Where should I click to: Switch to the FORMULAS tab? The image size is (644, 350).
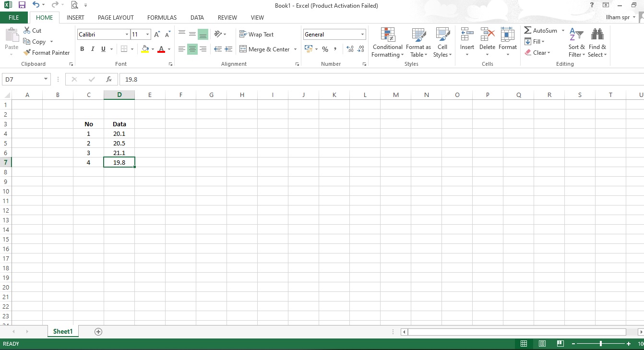pos(162,17)
